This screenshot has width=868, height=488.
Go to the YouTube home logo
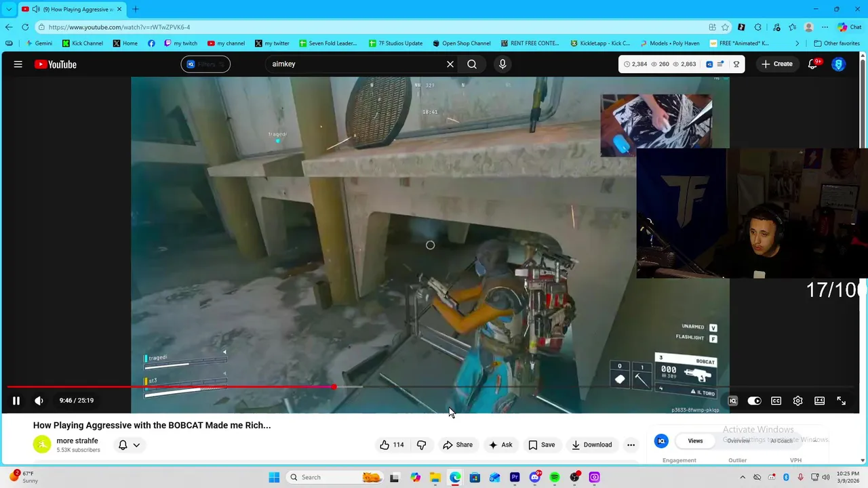[x=56, y=64]
